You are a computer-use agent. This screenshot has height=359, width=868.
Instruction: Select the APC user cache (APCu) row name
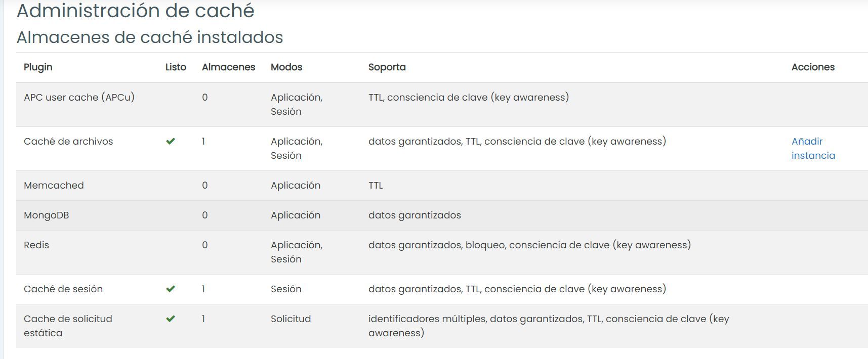(x=79, y=97)
